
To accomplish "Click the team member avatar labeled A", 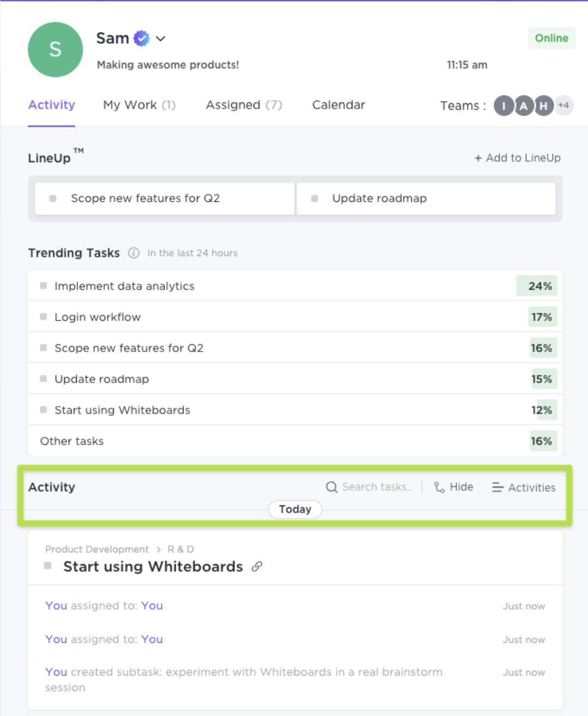I will (x=524, y=106).
